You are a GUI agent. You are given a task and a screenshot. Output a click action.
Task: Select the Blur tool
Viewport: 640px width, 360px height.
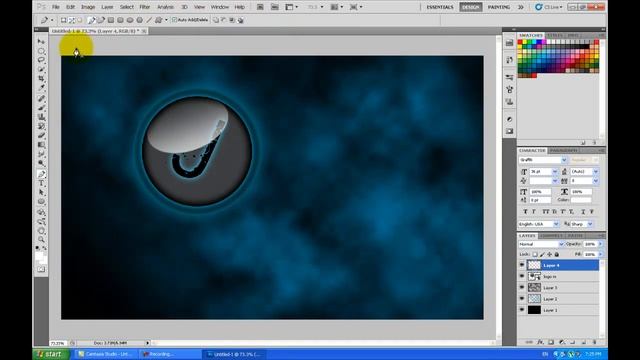coord(41,154)
